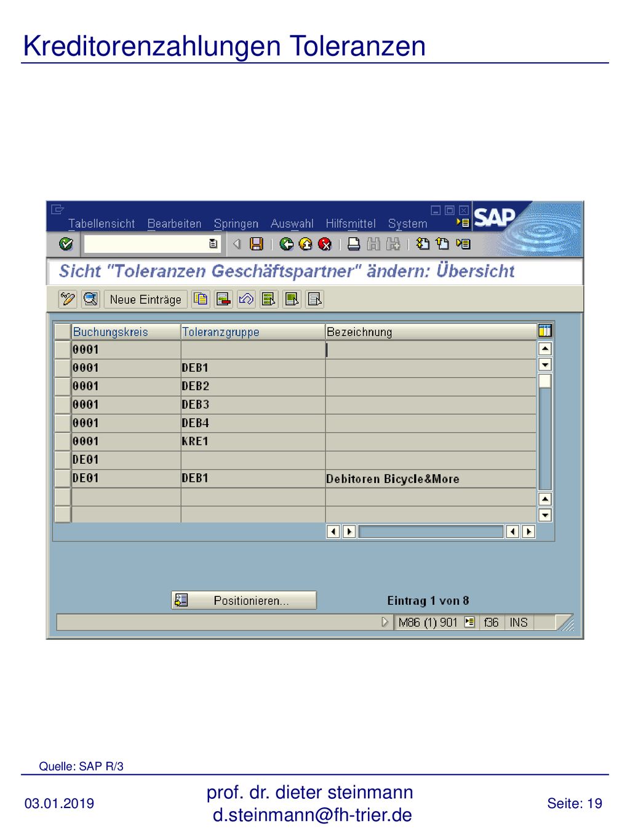Click the f36 server name in status bar
Viewport: 630px width, 840px height.
(x=491, y=622)
